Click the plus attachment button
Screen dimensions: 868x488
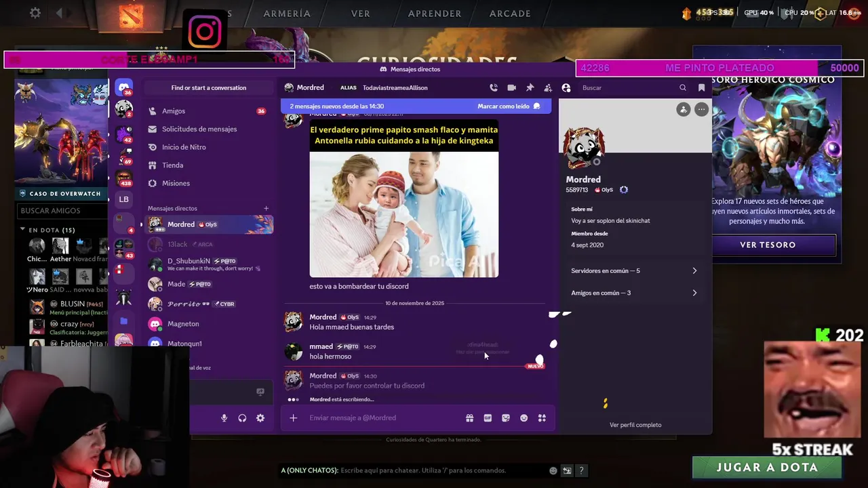294,418
